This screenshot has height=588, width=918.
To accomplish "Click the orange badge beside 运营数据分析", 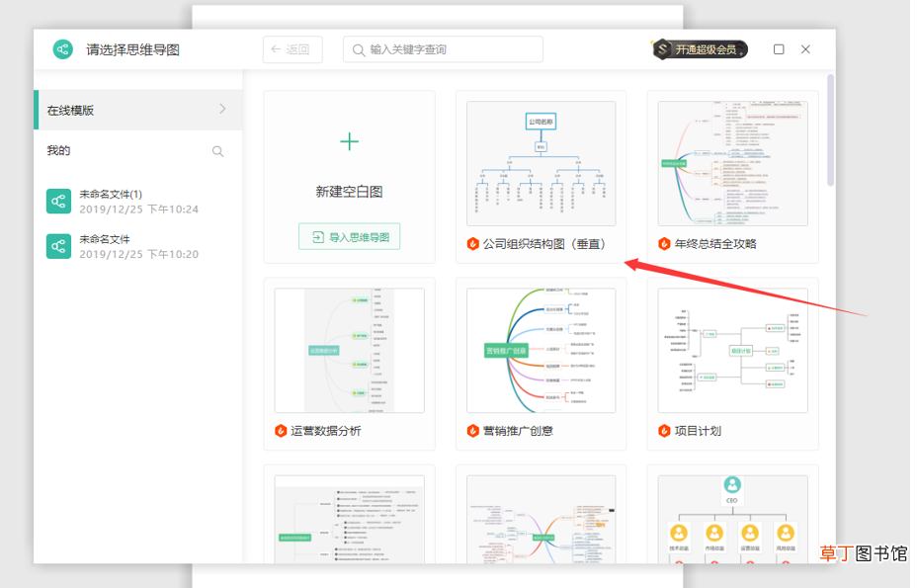I will 281,431.
